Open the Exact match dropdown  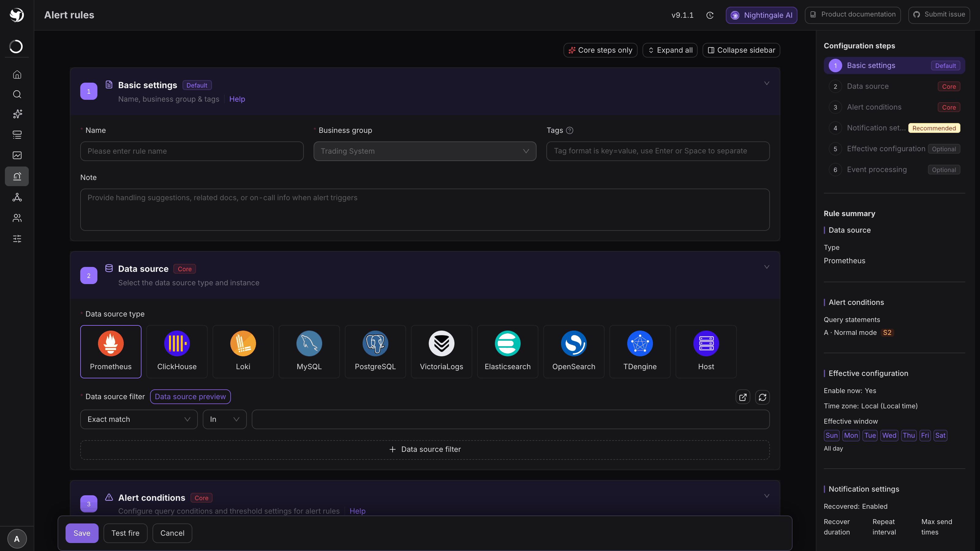coord(139,419)
